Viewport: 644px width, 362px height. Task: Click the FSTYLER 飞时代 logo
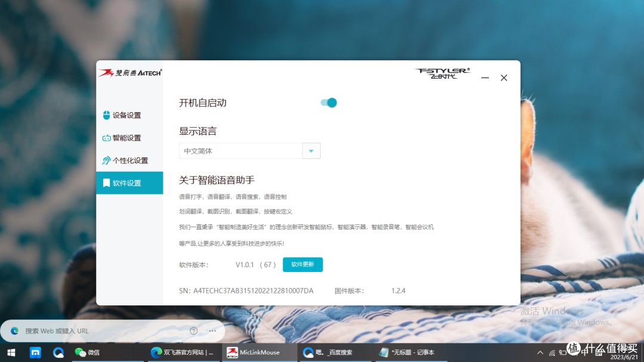442,73
